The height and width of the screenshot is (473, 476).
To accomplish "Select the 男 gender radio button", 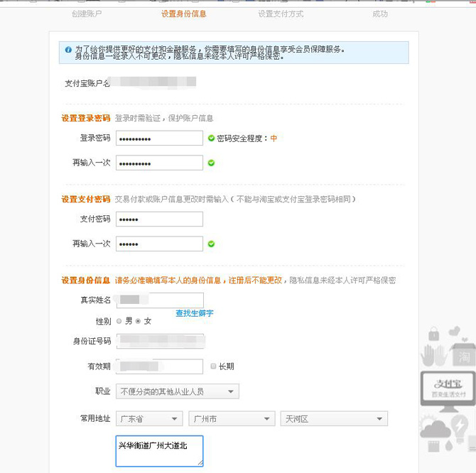I will point(119,321).
